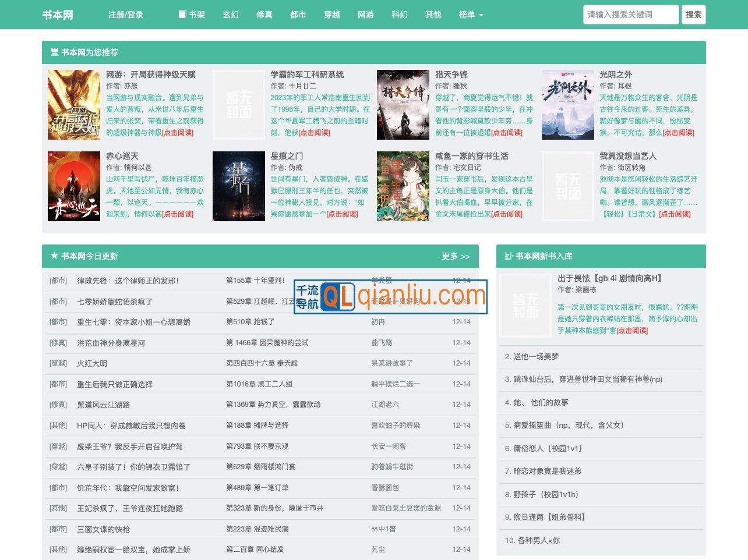Go to the 穿越 category
748x560 pixels.
coord(332,15)
